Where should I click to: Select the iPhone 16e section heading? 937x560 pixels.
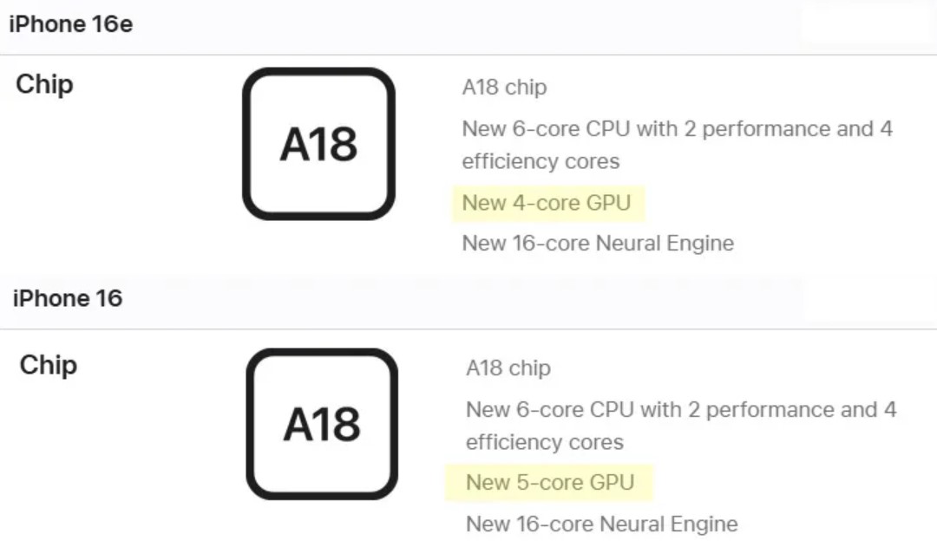click(x=70, y=24)
